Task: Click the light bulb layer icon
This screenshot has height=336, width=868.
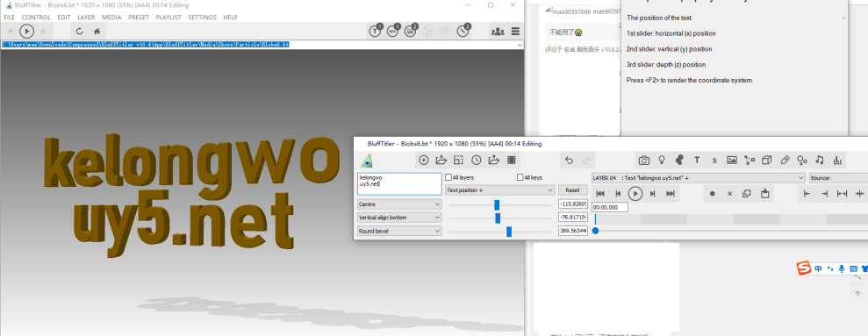Action: point(662,161)
